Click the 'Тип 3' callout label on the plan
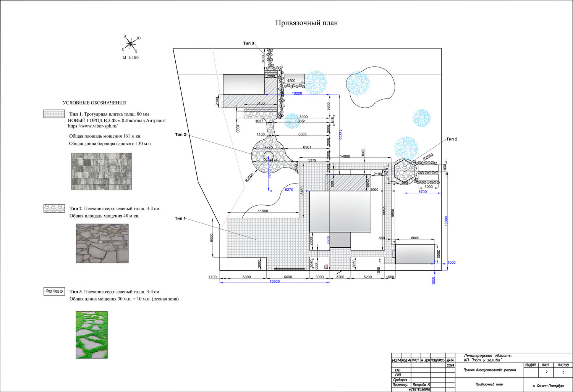This screenshot has height=392, width=573. 249,43
